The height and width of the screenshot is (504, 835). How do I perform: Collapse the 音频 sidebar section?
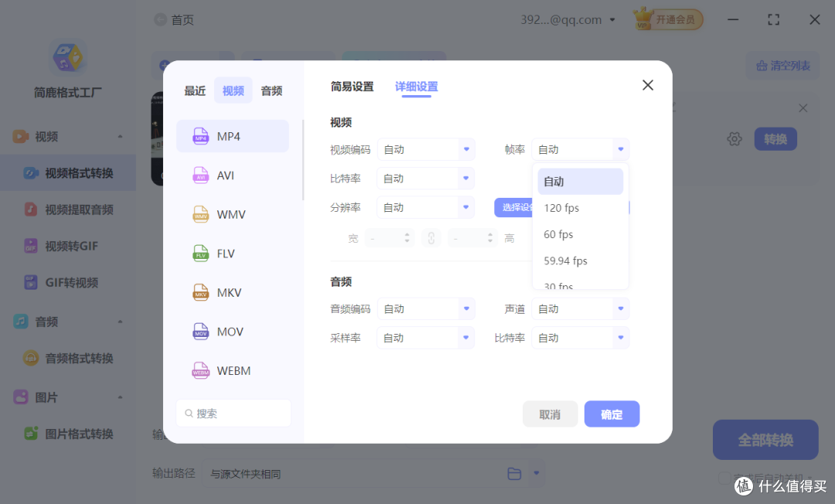tap(120, 322)
